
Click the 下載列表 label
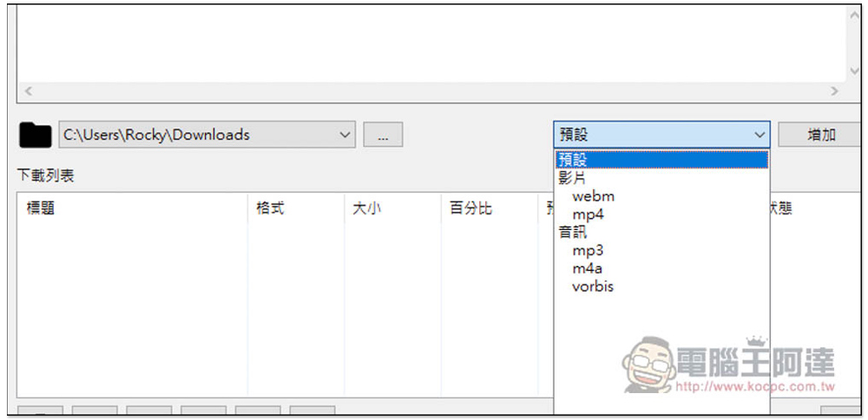point(45,176)
